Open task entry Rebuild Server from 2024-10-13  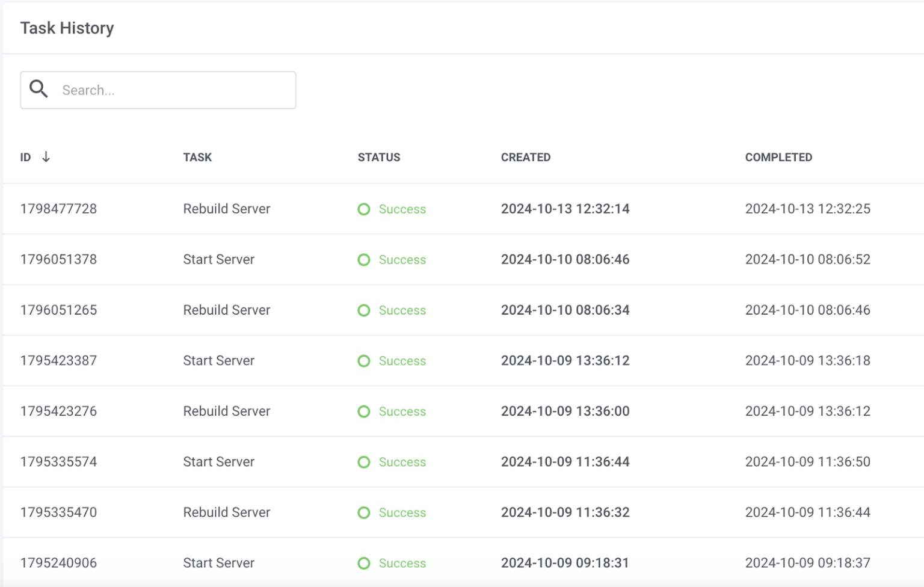pos(227,209)
